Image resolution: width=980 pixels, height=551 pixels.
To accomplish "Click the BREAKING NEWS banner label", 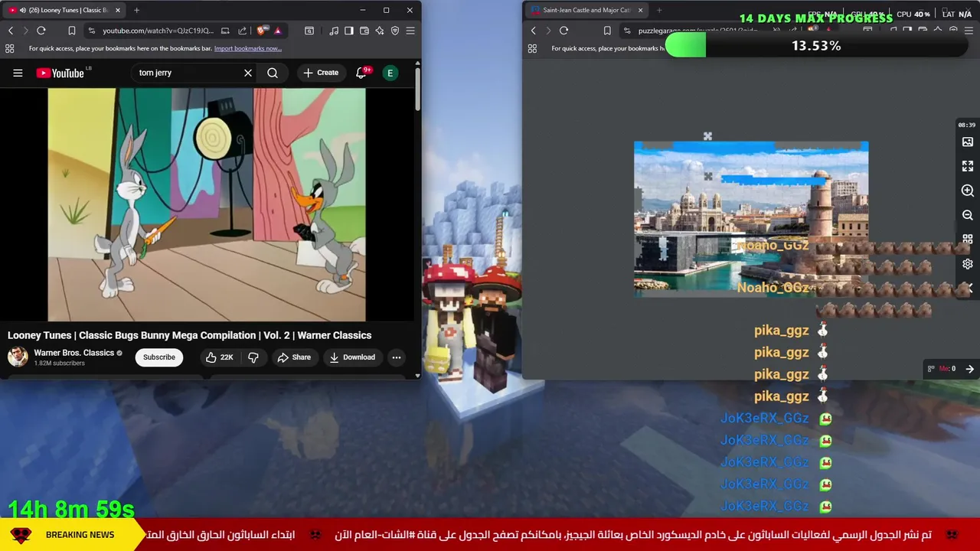I will (80, 535).
